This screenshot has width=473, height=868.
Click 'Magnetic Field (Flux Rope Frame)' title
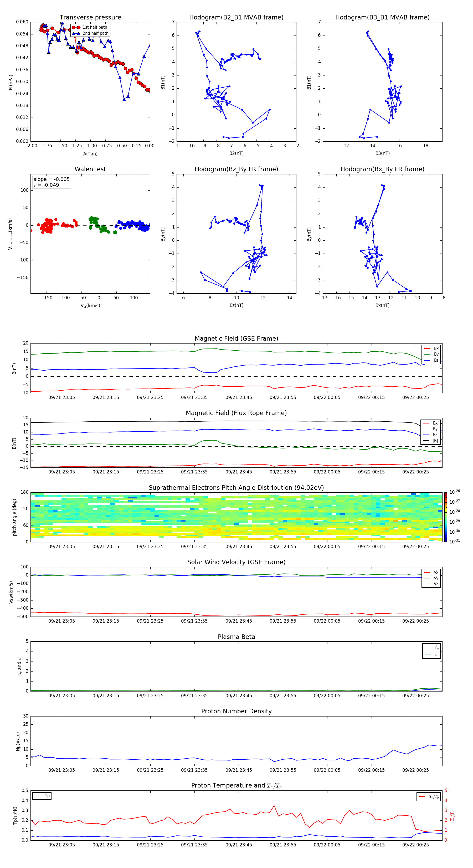[236, 413]
